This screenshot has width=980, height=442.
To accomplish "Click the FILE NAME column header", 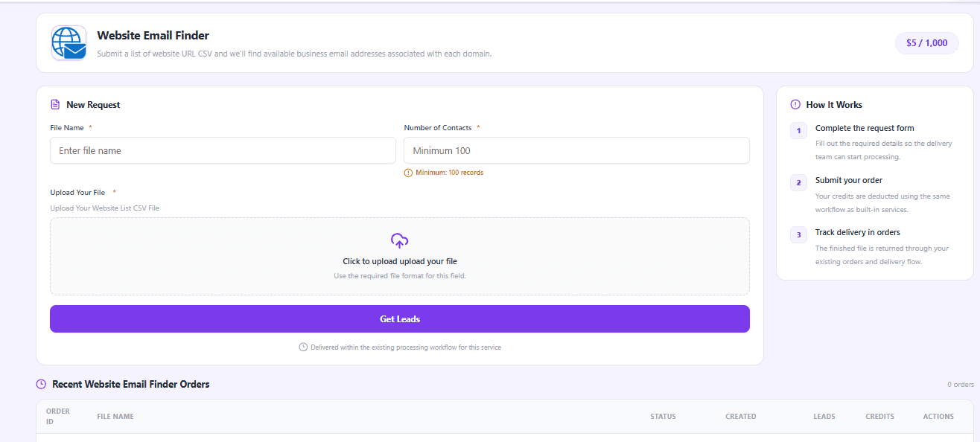I will (x=115, y=416).
